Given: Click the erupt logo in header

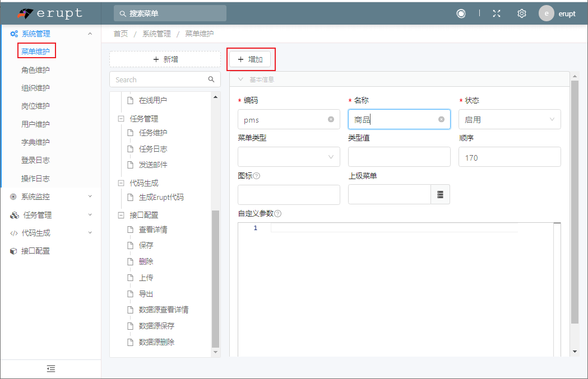Looking at the screenshot, I should [50, 13].
